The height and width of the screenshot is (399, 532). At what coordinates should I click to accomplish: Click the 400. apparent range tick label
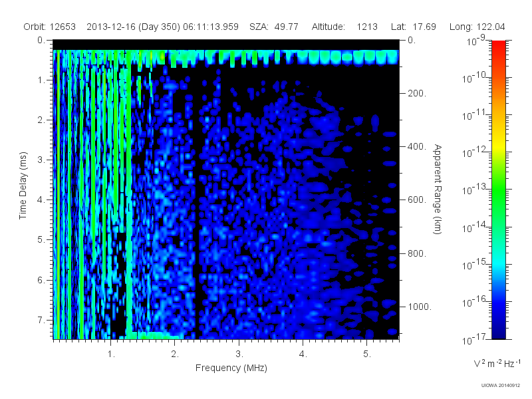click(x=417, y=146)
